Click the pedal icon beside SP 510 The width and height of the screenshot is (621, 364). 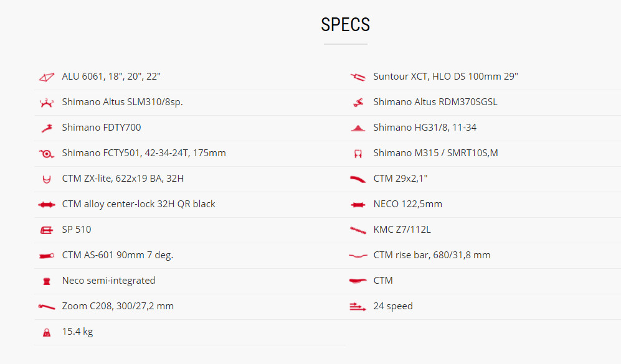click(x=46, y=230)
